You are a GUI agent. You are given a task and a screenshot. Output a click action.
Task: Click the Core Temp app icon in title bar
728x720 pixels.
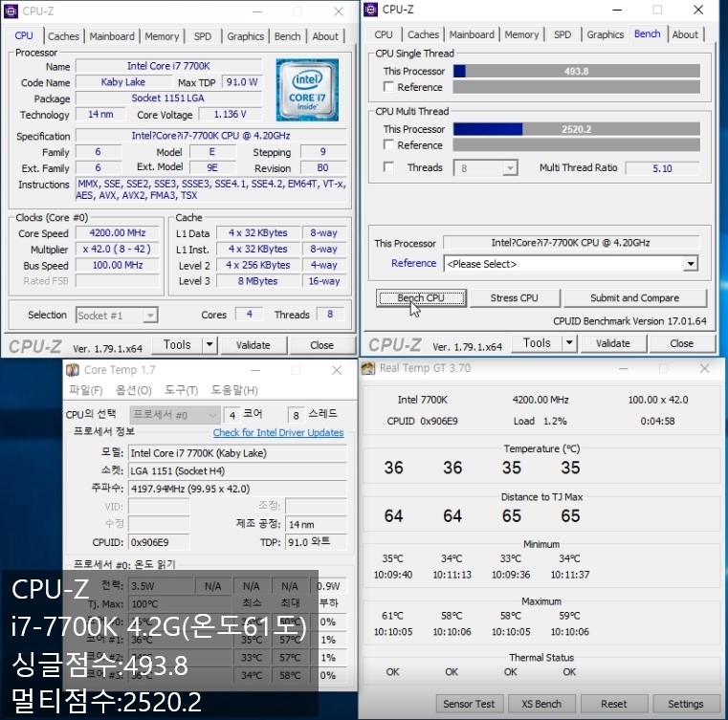[x=73, y=370]
